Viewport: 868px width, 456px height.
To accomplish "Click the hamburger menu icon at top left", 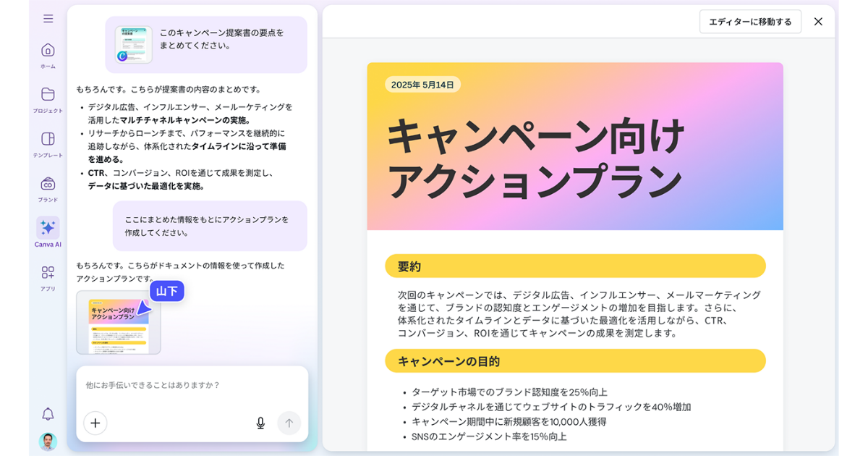I will point(47,18).
